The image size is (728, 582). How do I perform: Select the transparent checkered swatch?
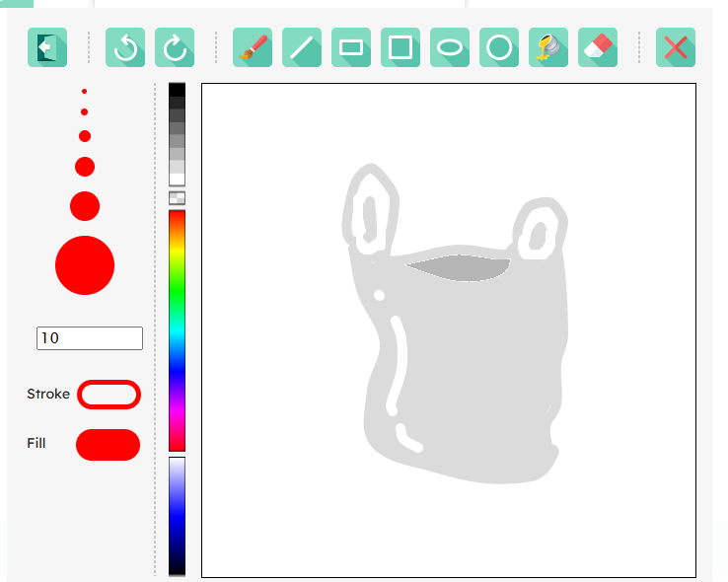click(x=177, y=198)
